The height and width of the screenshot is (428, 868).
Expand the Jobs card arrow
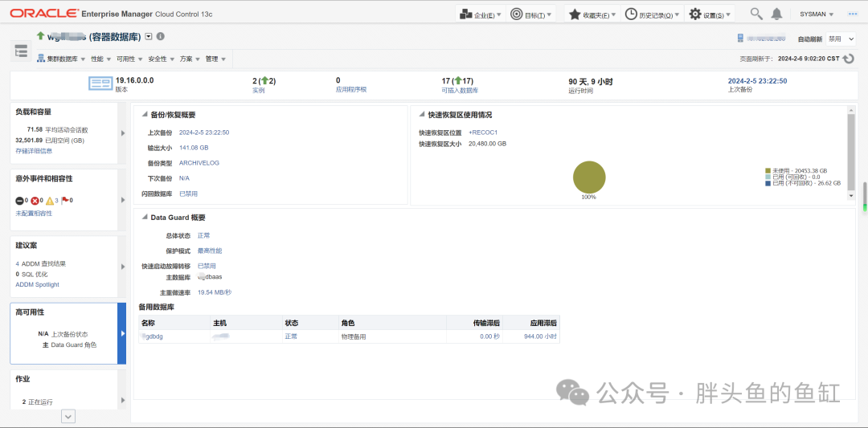[123, 400]
